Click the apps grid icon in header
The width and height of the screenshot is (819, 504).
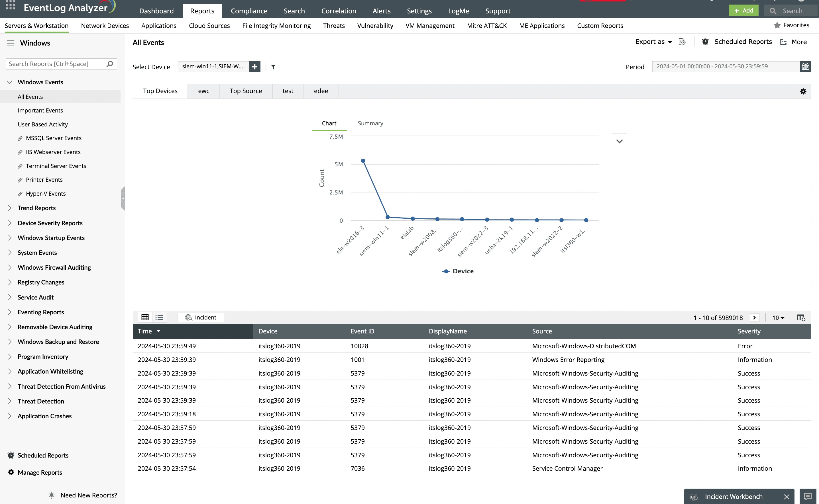coord(11,5)
